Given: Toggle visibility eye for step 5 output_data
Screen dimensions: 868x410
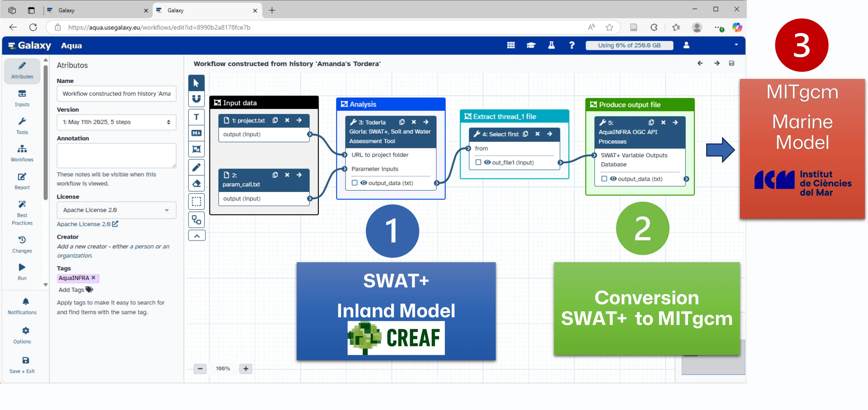Looking at the screenshot, I should (x=613, y=179).
